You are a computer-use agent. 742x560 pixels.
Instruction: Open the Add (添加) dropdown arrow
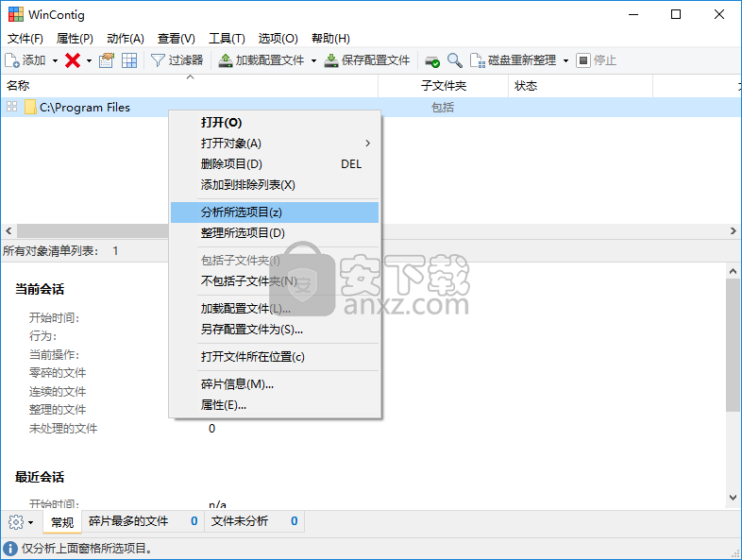point(55,60)
